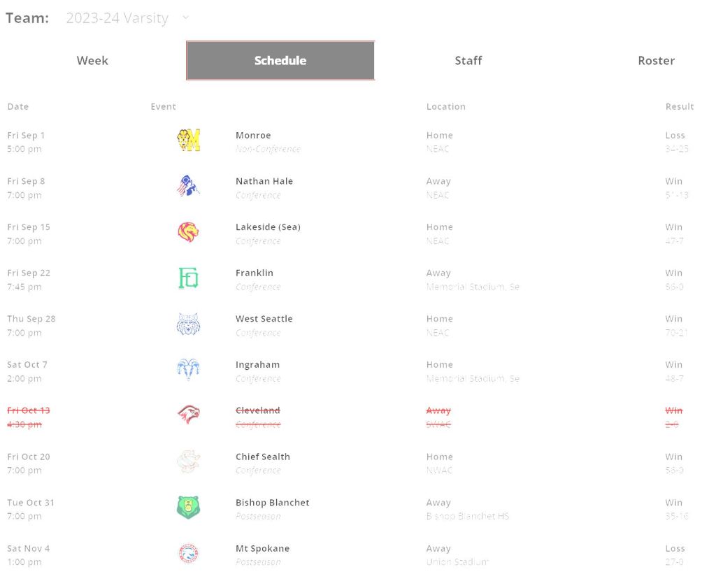Click the Monroe team logo icon

(188, 141)
